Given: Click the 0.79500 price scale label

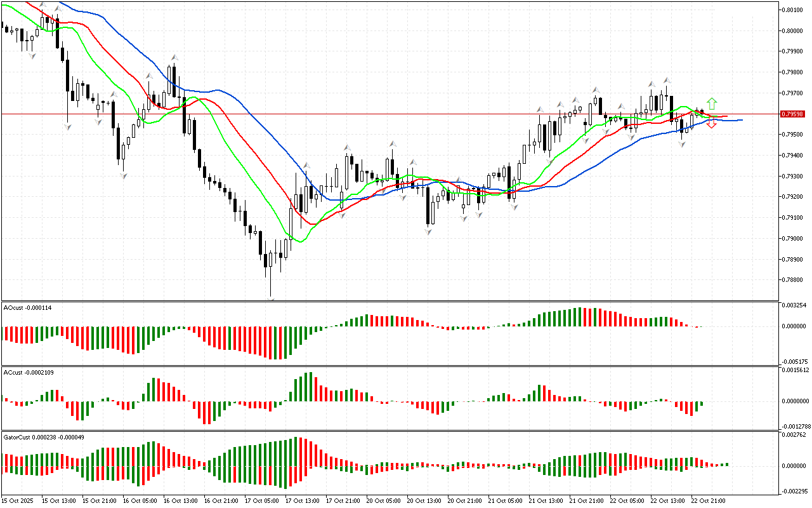Looking at the screenshot, I should coord(793,135).
